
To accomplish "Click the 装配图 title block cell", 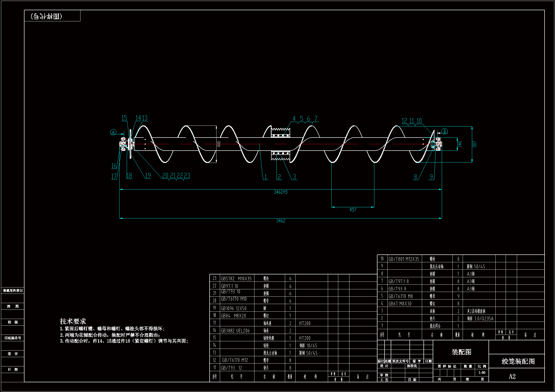I will (x=461, y=352).
